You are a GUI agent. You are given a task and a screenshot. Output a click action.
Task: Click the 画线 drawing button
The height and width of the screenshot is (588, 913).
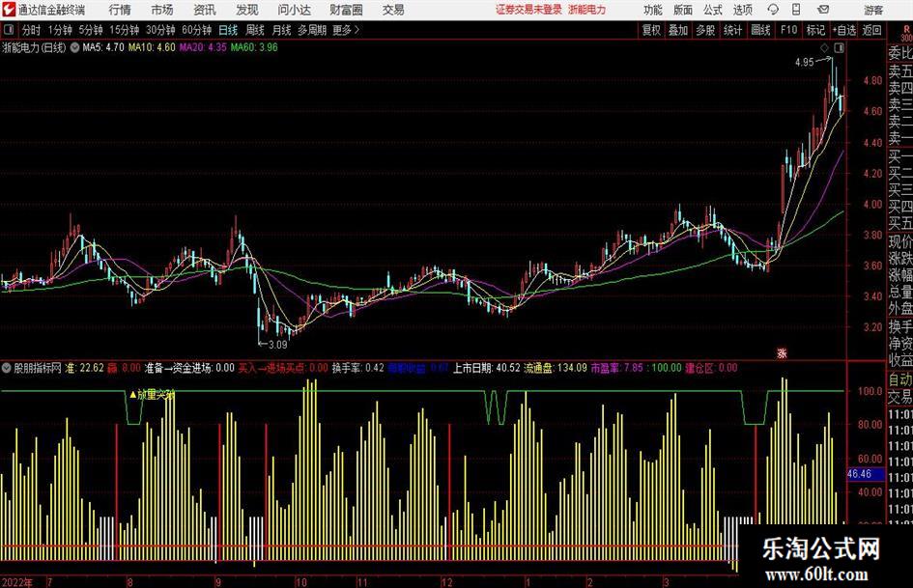coord(760,30)
